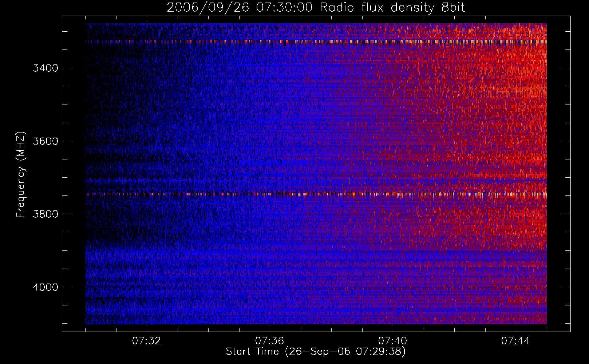Viewport: 589px width, 364px height.
Task: Click the 'Frequency (MHZ)' vertical axis title
Action: pyautogui.click(x=21, y=175)
